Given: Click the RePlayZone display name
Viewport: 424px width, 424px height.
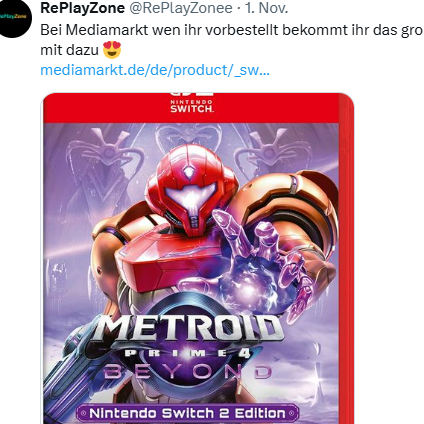Looking at the screenshot, I should coord(82,8).
